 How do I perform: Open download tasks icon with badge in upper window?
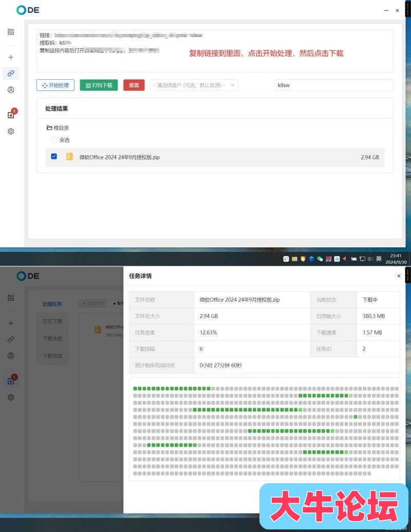[x=11, y=114]
